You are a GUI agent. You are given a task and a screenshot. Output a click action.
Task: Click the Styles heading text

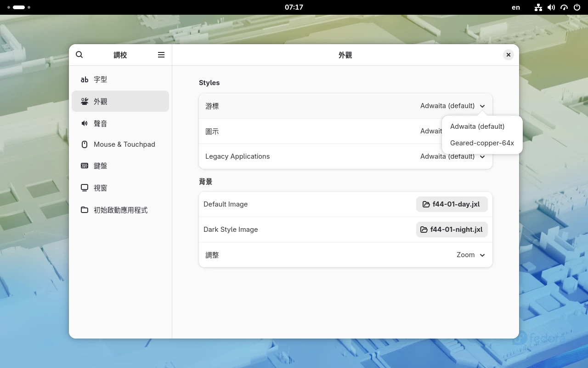click(x=209, y=83)
